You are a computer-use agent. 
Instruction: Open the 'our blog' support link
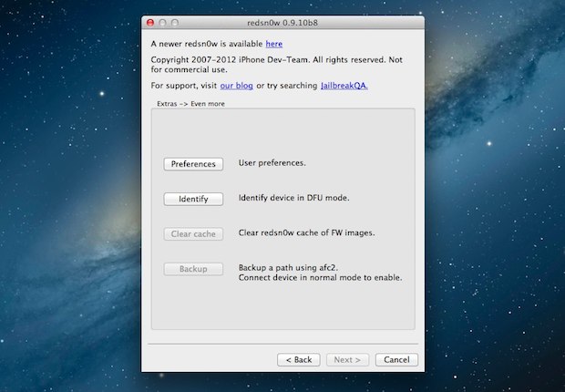click(236, 86)
